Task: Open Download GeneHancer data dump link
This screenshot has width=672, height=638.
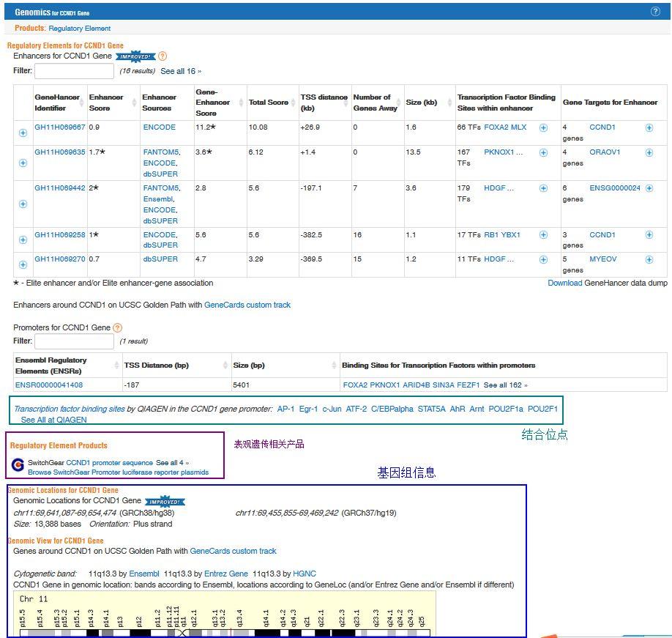Action: coord(564,283)
